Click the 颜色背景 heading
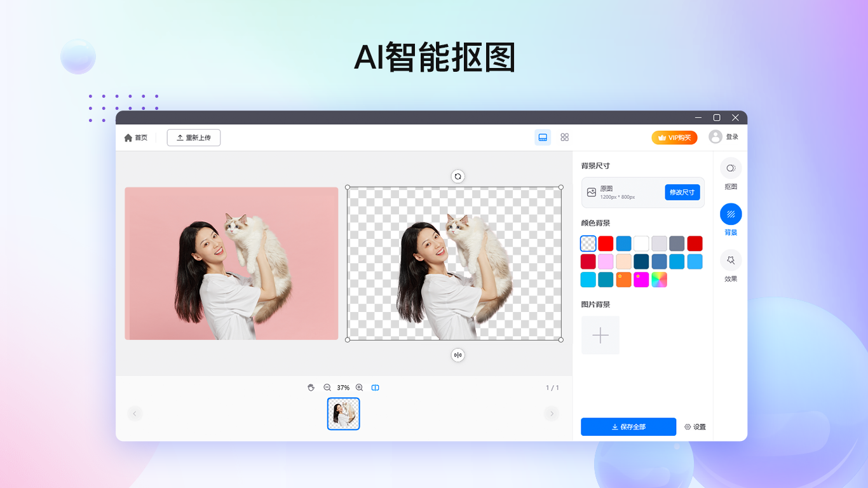 (x=595, y=223)
